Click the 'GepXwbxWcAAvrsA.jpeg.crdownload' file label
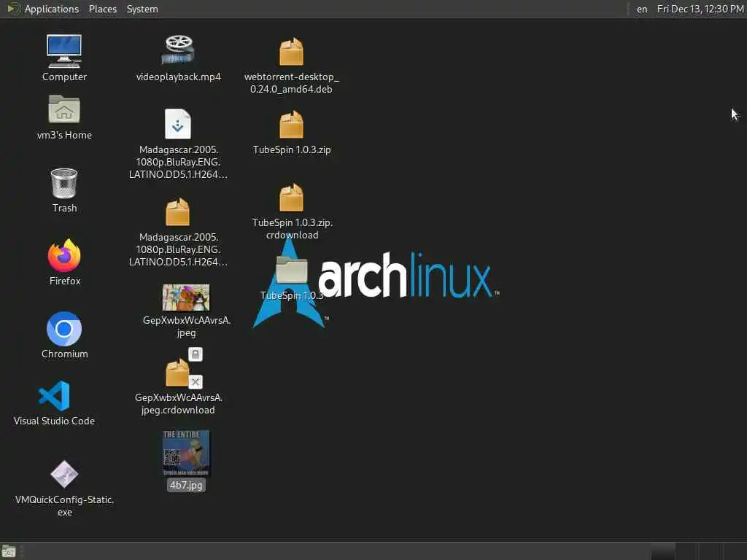The height and width of the screenshot is (560, 747). pyautogui.click(x=178, y=404)
